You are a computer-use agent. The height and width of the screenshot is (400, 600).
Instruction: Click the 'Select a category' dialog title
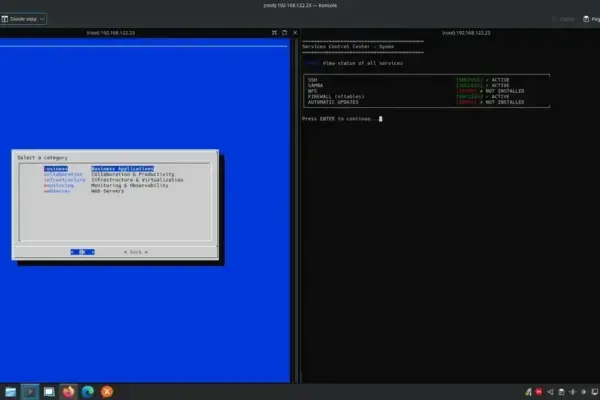pyautogui.click(x=42, y=158)
